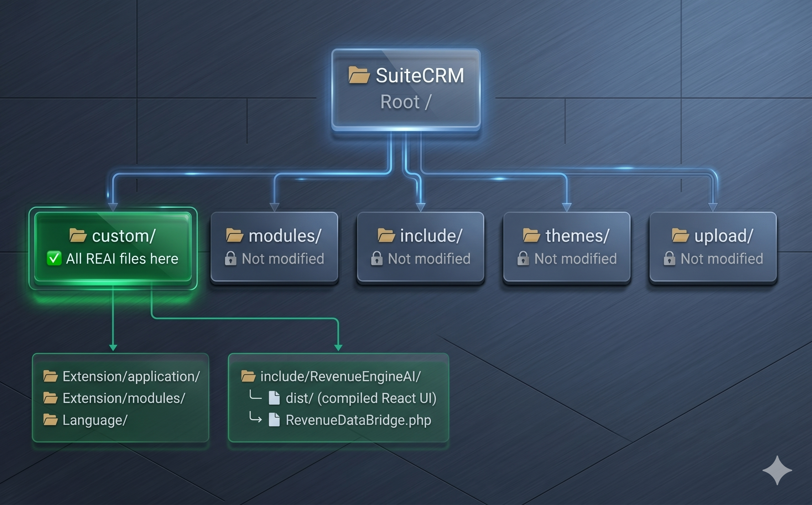The height and width of the screenshot is (505, 812).
Task: Click 'Not modified' text under themes/
Action: tap(576, 259)
